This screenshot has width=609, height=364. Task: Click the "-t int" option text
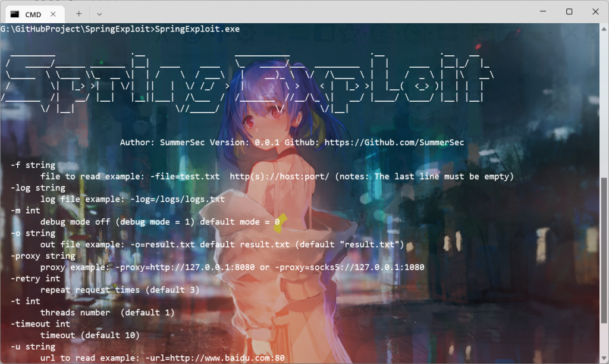26,301
